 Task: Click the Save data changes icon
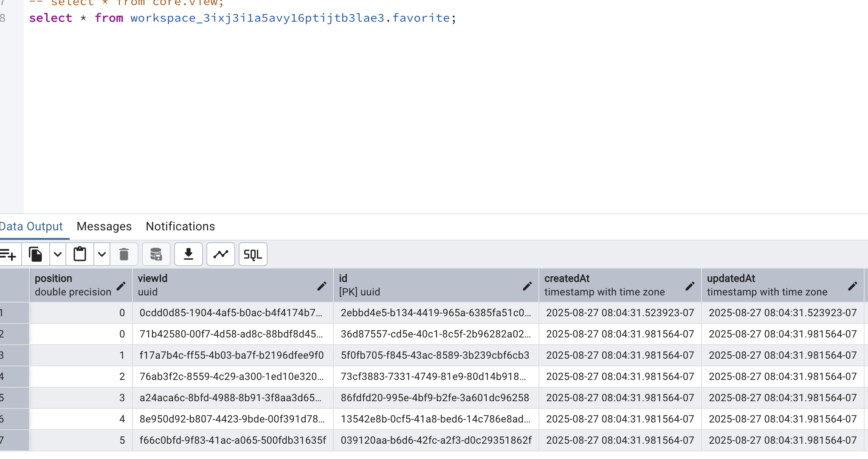pyautogui.click(x=156, y=255)
